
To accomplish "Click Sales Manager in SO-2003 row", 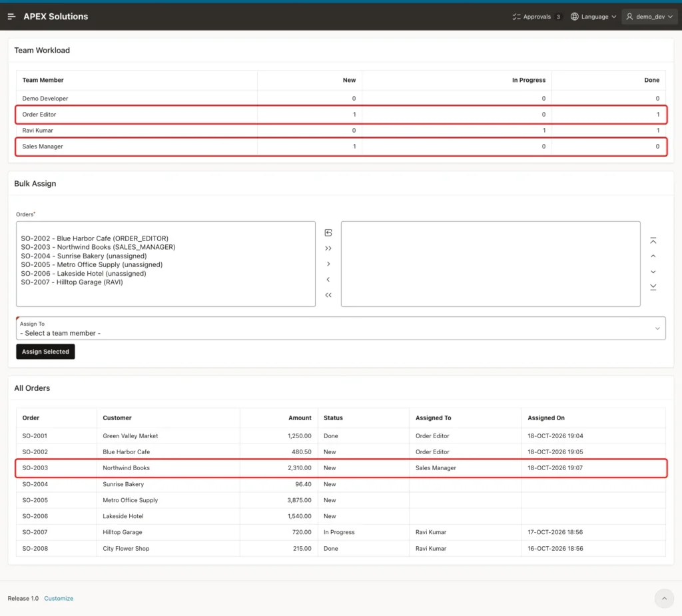I will coord(436,468).
